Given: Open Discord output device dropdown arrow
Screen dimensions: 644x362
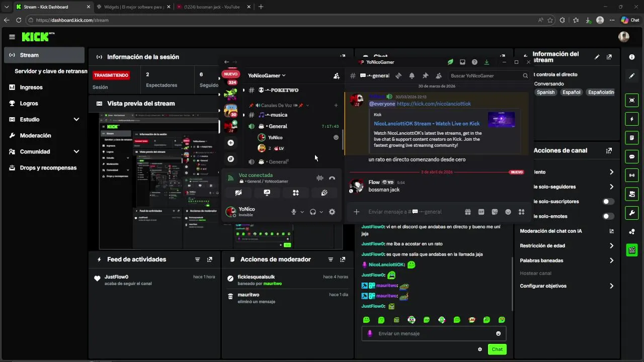Looking at the screenshot, I should [x=321, y=212].
